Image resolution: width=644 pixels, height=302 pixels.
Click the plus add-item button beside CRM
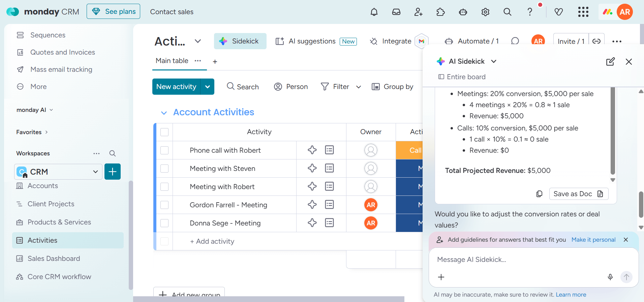tap(113, 172)
